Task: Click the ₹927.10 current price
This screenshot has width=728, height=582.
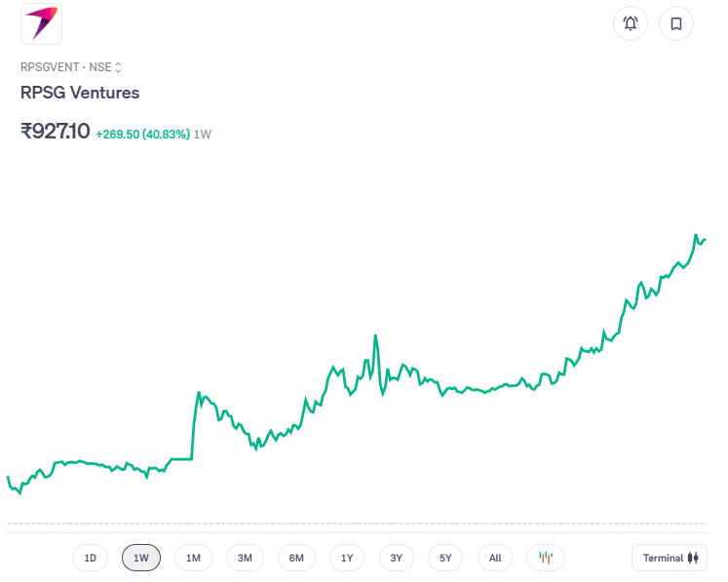Action: coord(55,131)
